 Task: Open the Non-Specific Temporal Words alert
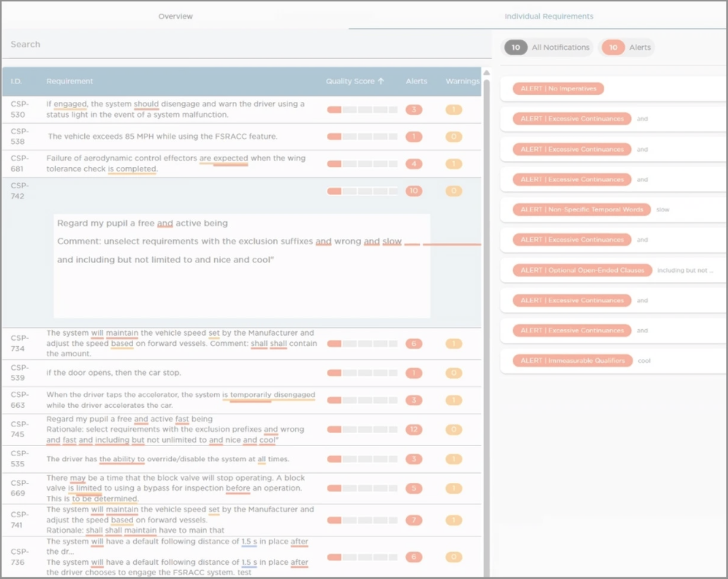click(x=582, y=209)
